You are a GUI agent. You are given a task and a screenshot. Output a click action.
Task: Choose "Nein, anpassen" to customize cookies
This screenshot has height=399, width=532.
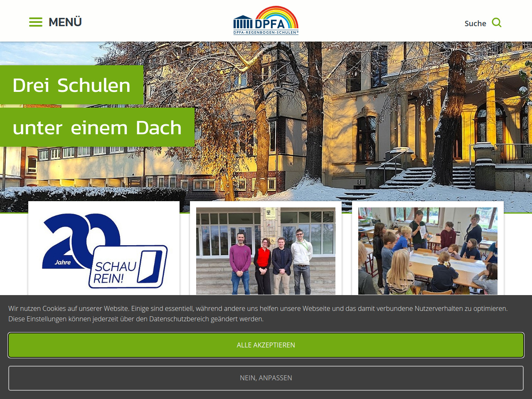[x=266, y=378]
